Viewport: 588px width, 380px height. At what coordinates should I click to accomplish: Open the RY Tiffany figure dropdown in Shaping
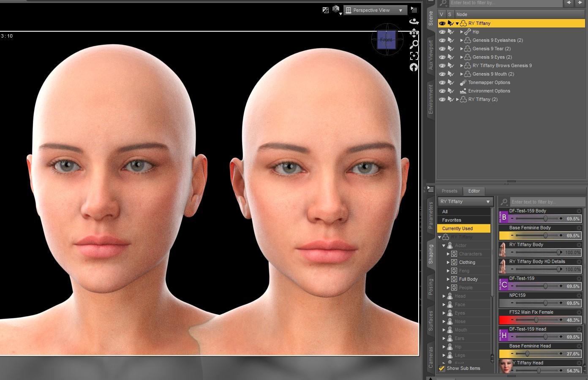tap(465, 202)
